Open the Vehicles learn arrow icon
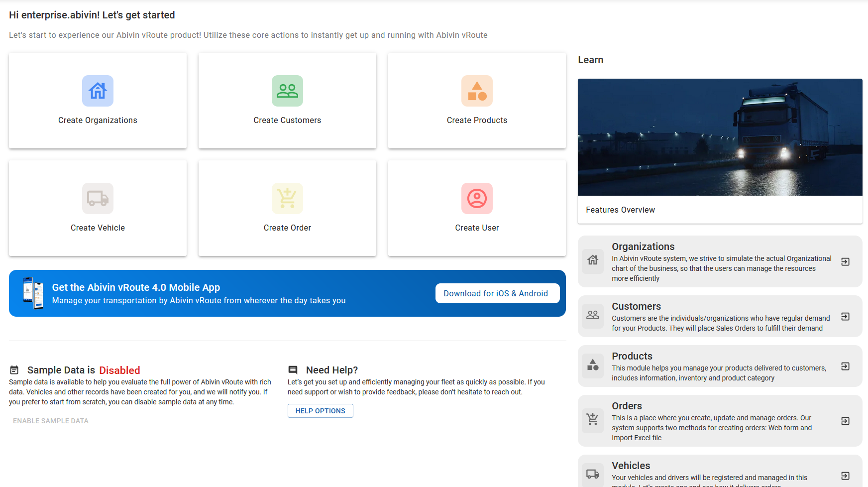The image size is (868, 487). (x=845, y=476)
